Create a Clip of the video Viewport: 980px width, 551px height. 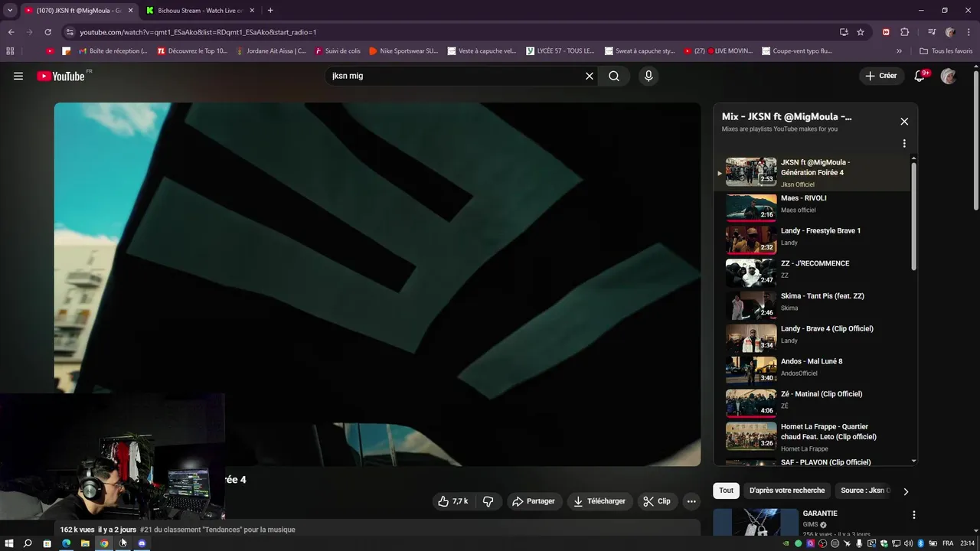click(x=657, y=501)
